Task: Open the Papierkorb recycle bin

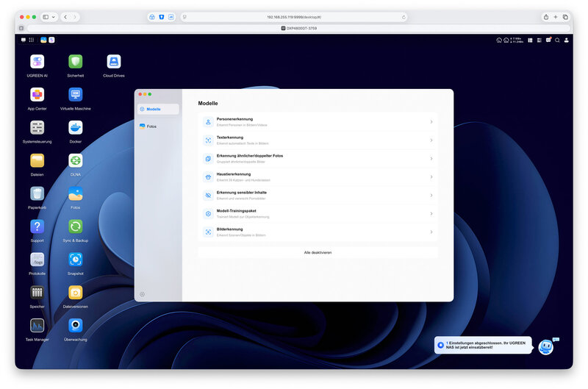Action: [x=37, y=194]
